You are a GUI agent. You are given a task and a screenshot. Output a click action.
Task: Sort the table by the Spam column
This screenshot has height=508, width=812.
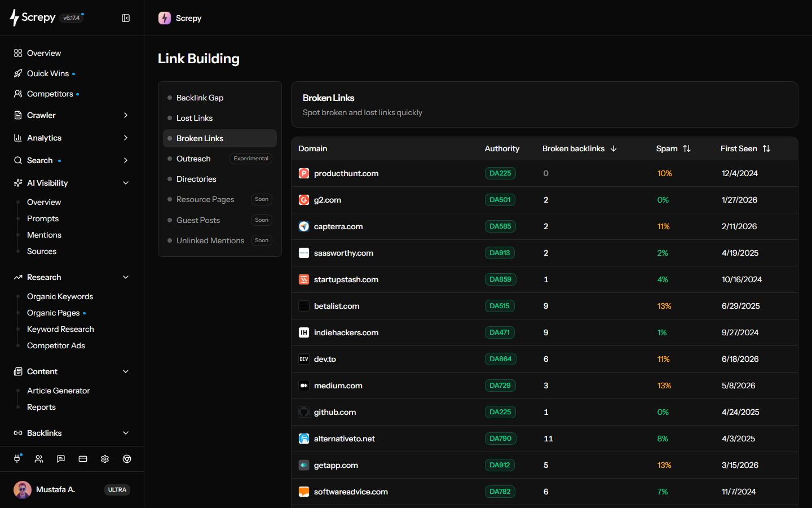(x=673, y=148)
